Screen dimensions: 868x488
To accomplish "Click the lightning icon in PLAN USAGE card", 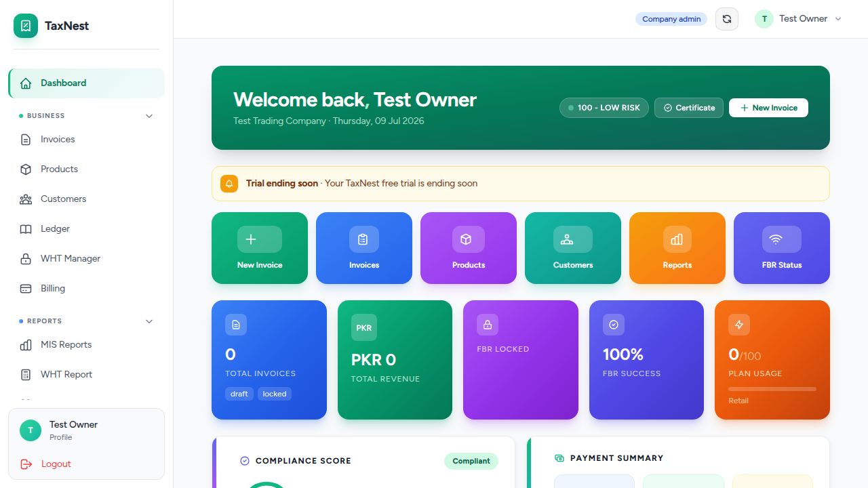I will point(739,325).
